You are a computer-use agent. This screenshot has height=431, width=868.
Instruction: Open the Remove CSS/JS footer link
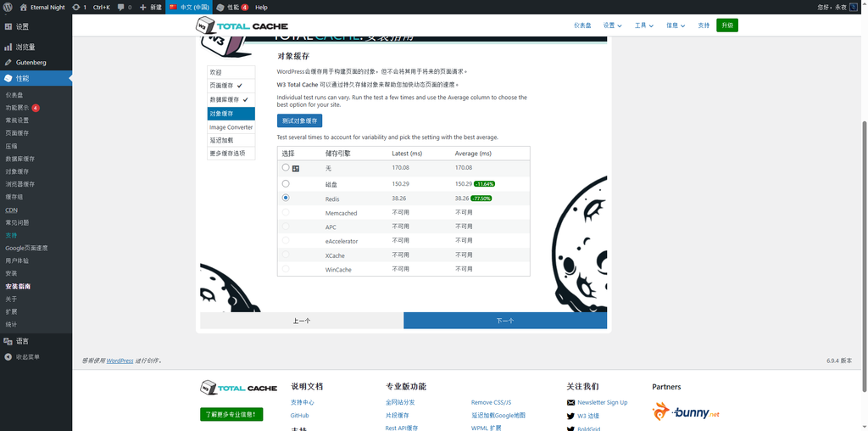click(491, 403)
